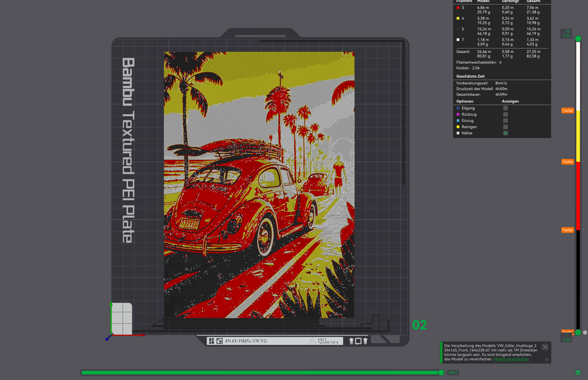The height and width of the screenshot is (380, 588).
Task: Click the Farbe marker above the black section
Action: (x=567, y=230)
